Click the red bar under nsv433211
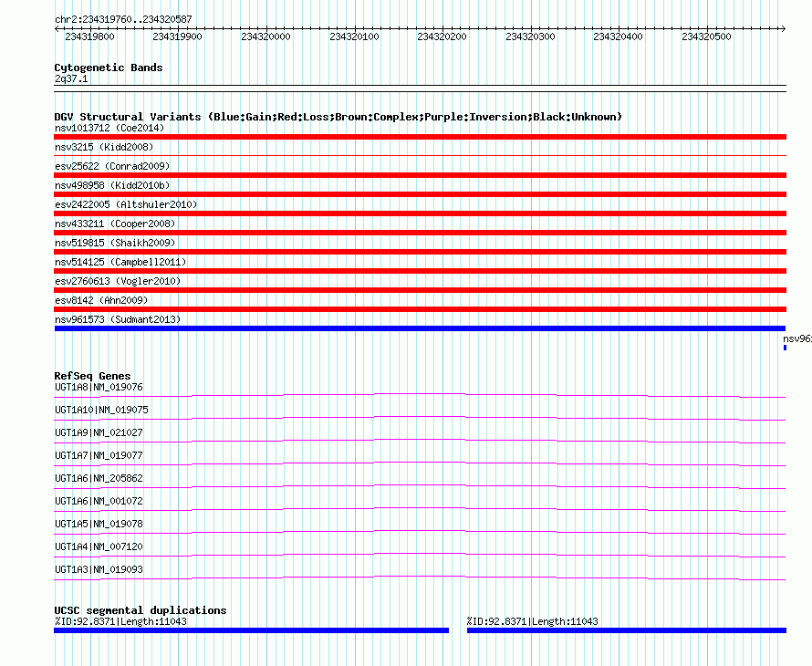 coord(420,233)
